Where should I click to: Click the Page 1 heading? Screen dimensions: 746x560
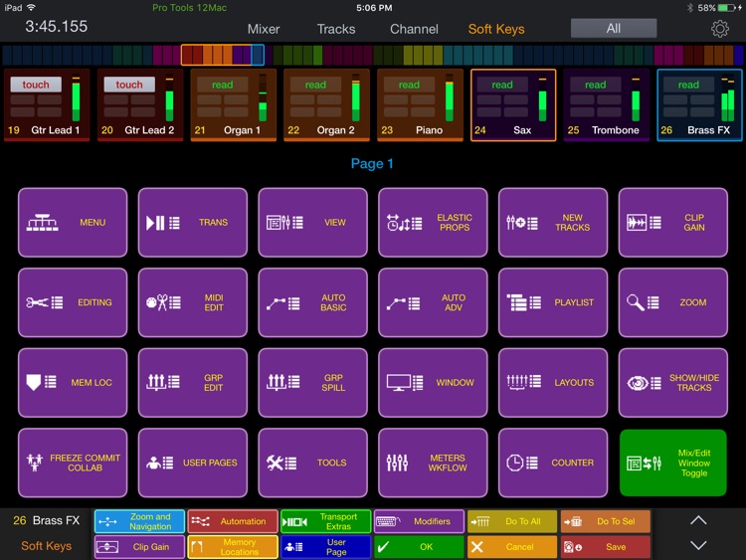pos(372,164)
